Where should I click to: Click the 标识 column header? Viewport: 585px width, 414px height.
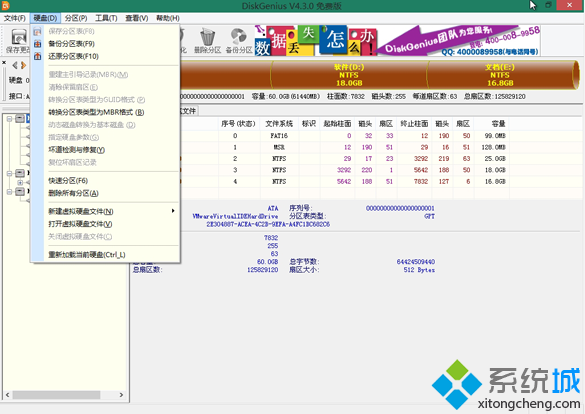point(309,124)
